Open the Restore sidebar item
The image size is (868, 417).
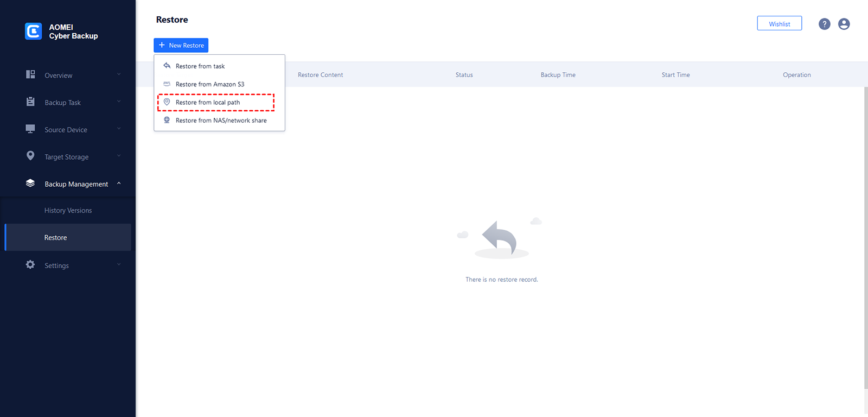pyautogui.click(x=68, y=237)
